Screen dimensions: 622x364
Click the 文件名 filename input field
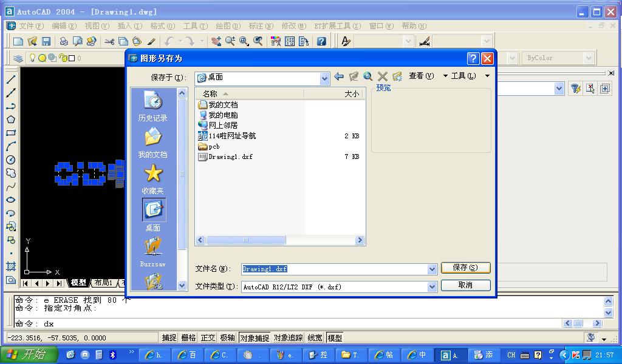pyautogui.click(x=335, y=269)
